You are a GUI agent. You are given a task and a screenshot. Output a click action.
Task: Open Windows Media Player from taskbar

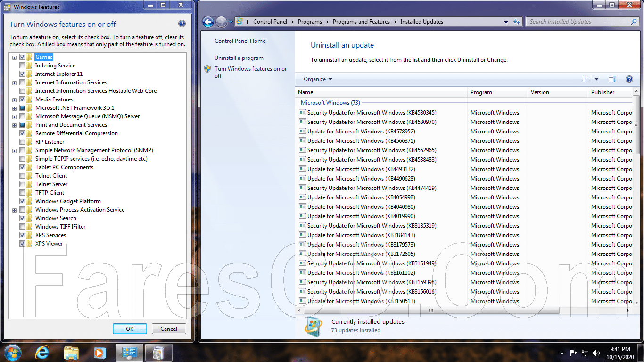tap(99, 353)
